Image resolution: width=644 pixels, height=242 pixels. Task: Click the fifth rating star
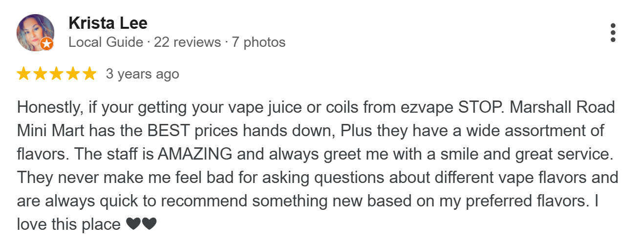(89, 74)
